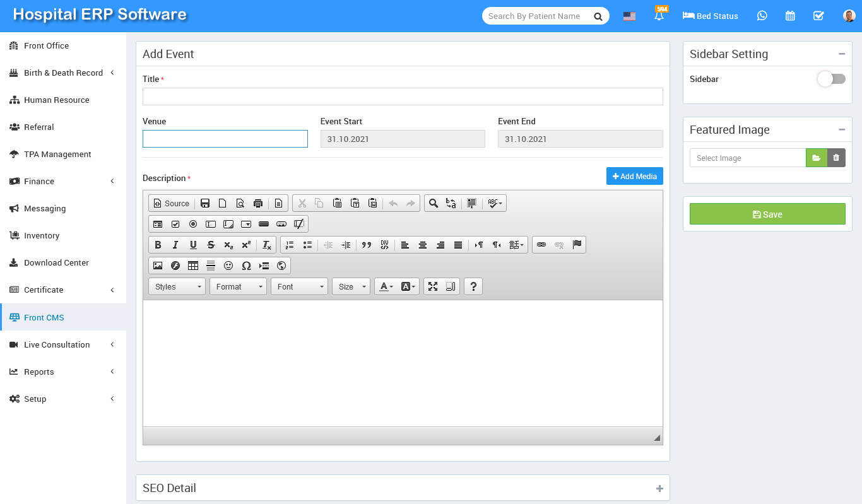Click the Link icon in editor toolbar

pos(541,245)
